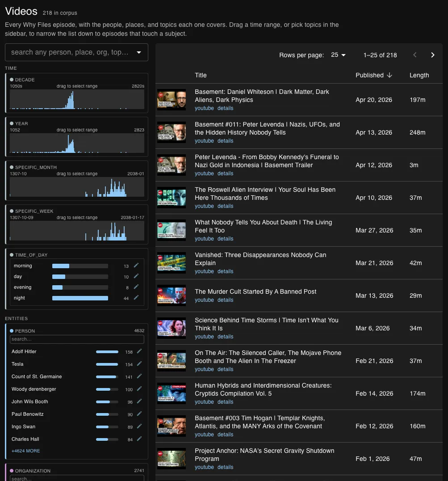
Task: Click the SPECIFIC_MONTH histogram range selector
Action: [x=77, y=187]
